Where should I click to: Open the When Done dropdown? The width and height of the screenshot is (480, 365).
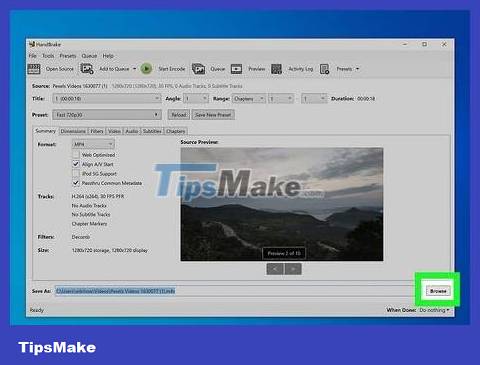(x=434, y=310)
